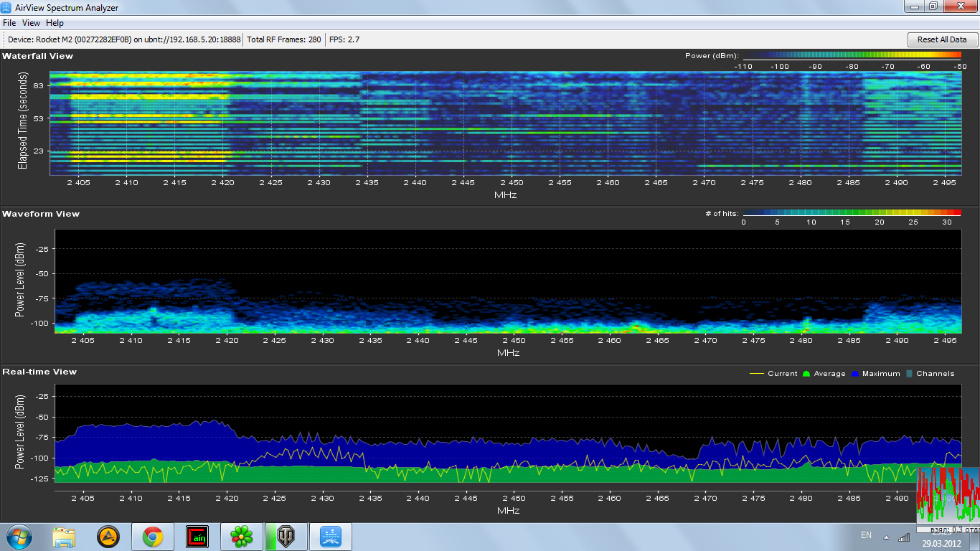Open the File menu

(9, 23)
